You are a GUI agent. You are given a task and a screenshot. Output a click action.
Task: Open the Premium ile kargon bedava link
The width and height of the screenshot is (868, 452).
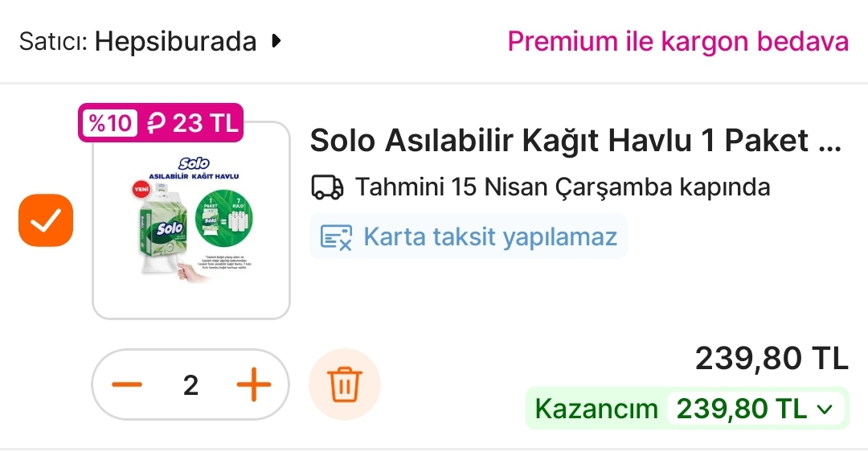click(x=678, y=42)
